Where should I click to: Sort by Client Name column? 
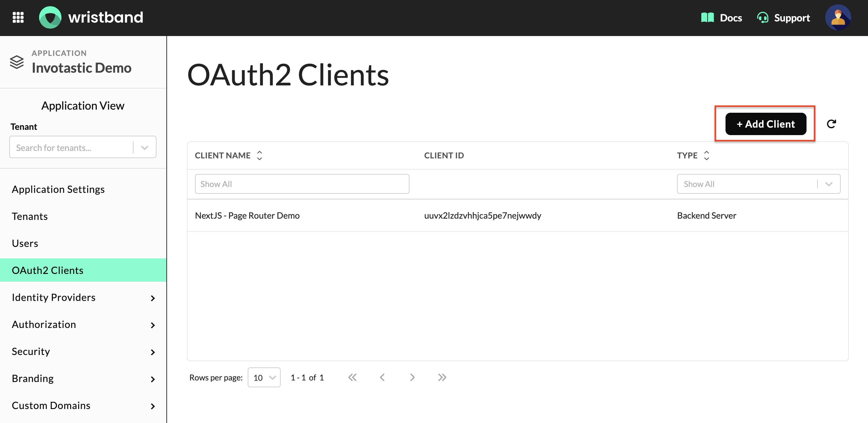click(260, 155)
